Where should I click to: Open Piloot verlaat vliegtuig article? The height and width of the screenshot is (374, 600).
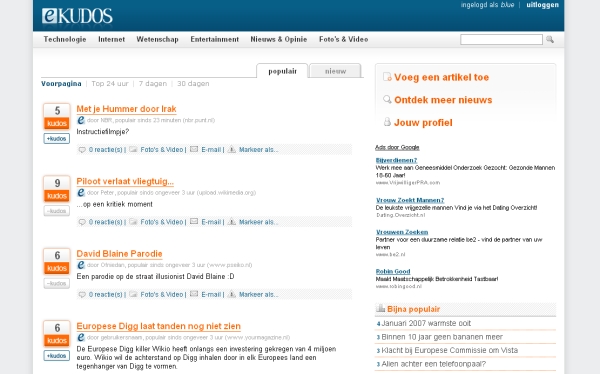click(125, 181)
